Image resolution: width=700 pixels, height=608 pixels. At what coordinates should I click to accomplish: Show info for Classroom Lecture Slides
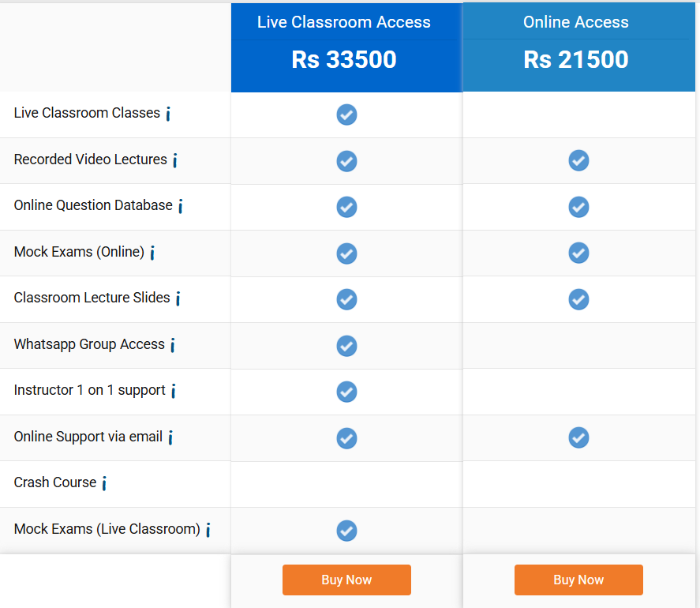click(178, 298)
